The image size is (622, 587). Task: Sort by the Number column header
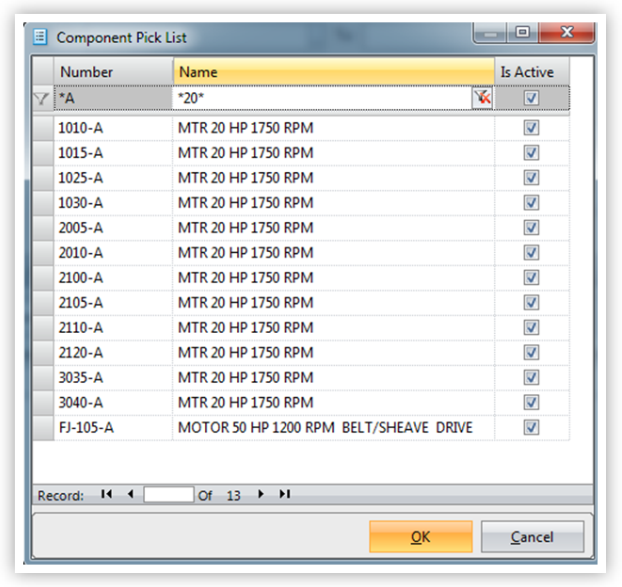point(114,72)
